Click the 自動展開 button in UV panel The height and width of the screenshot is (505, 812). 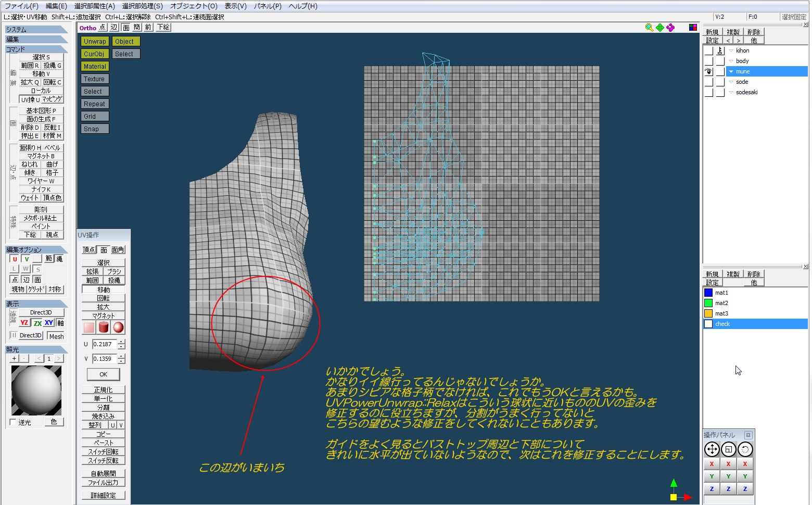(x=104, y=473)
